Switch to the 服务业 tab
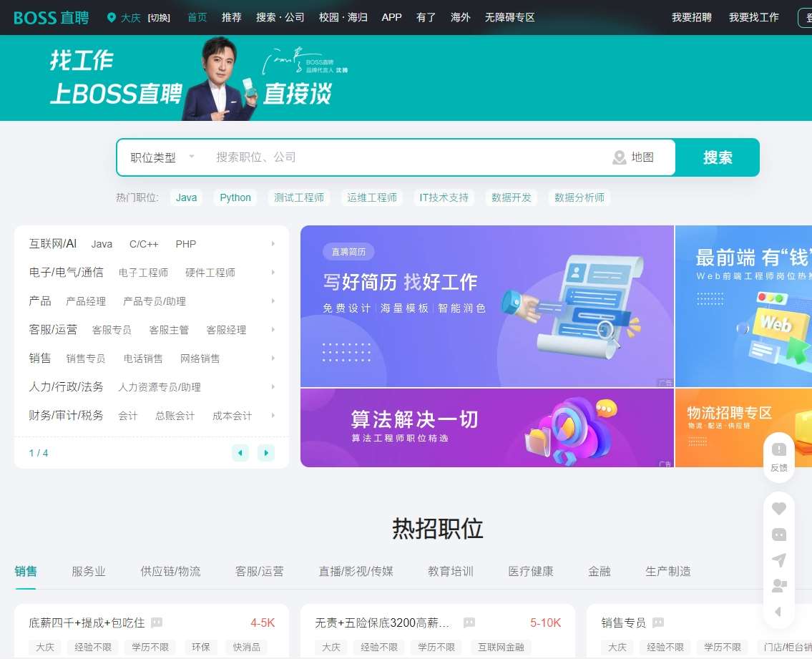The width and height of the screenshot is (812, 659). pos(89,571)
